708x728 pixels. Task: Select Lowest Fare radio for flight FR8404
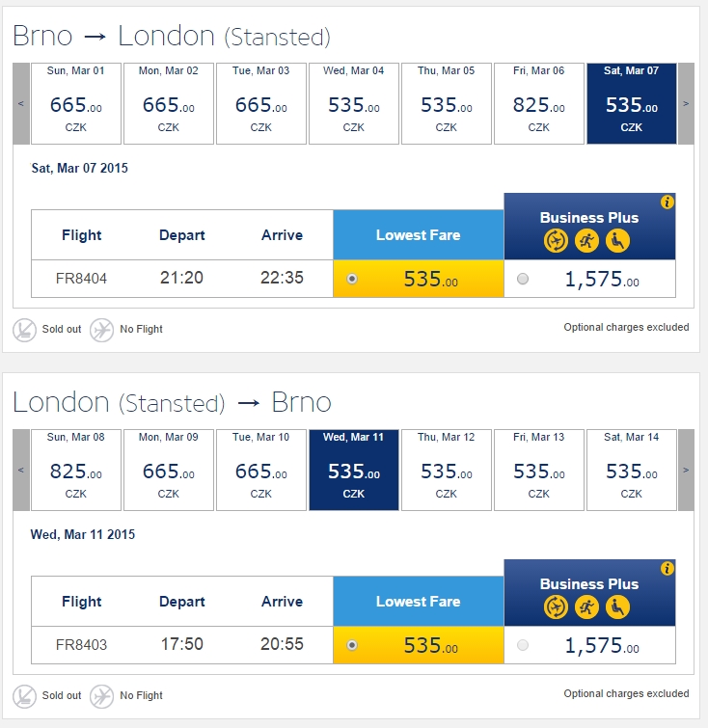point(352,279)
